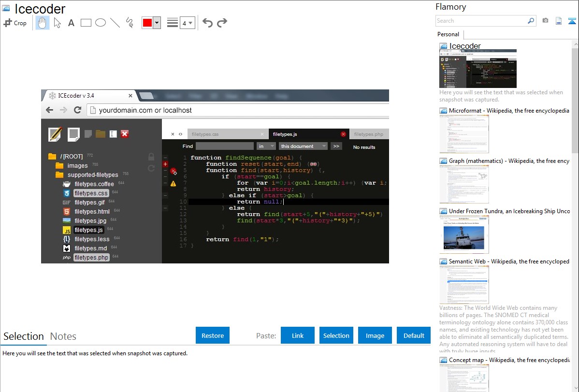
Task: Open the Icecoder snapshot thumbnail
Action: (478, 69)
